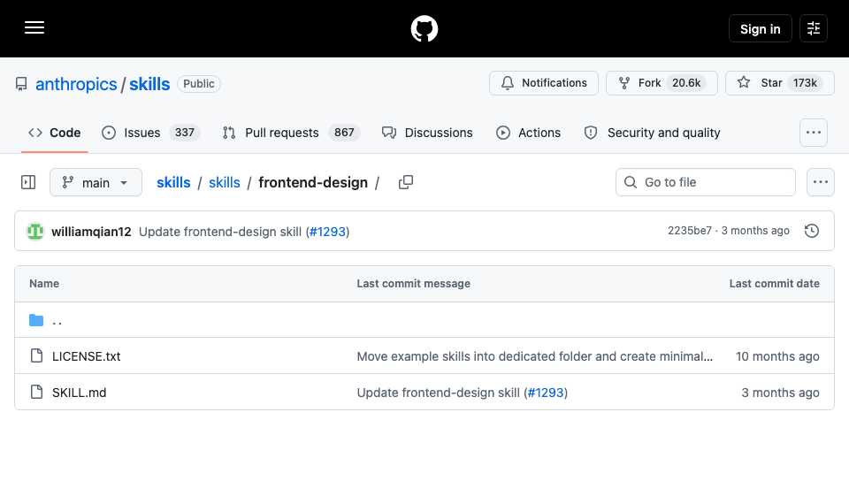The height and width of the screenshot is (504, 849).
Task: Click '10 months ago' commit date
Action: [x=777, y=356]
